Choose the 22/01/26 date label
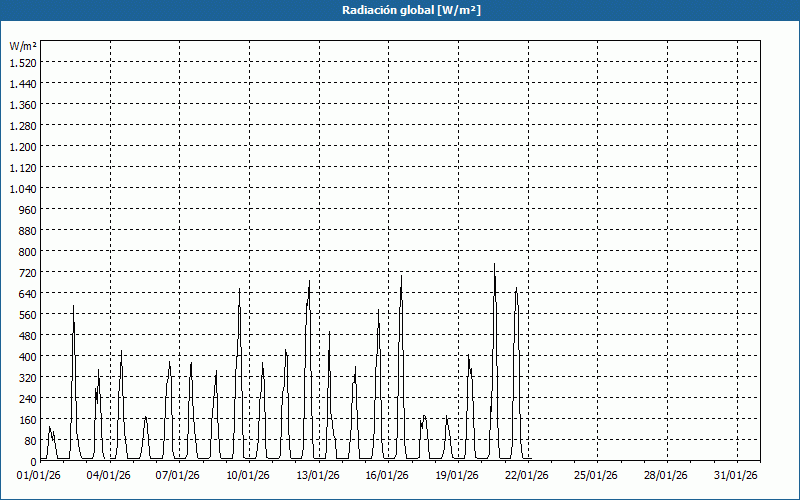Viewport: 800px width, 500px height. 528,475
